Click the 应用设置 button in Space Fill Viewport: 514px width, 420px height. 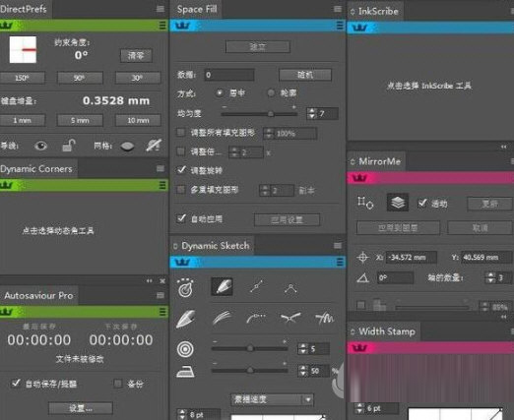click(287, 220)
